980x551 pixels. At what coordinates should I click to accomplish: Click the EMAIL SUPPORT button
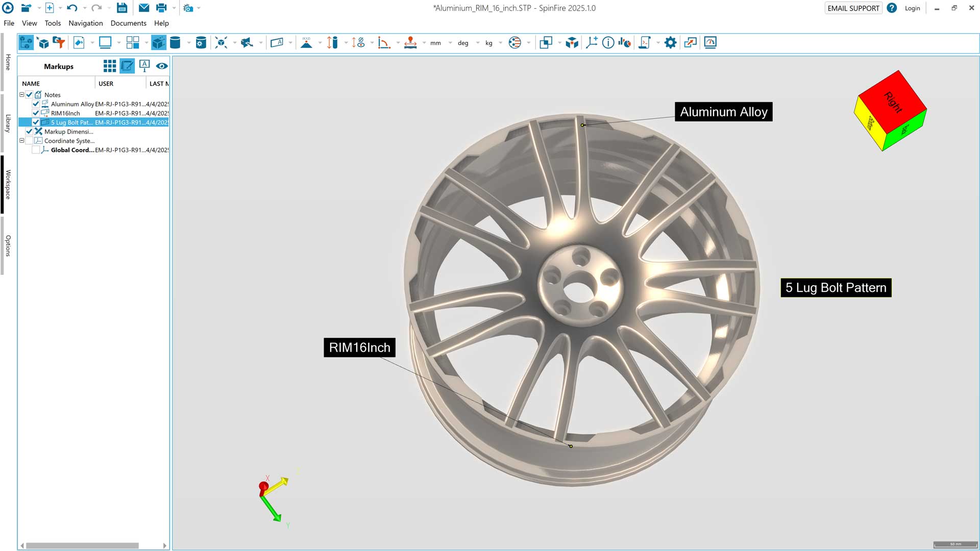tap(853, 8)
